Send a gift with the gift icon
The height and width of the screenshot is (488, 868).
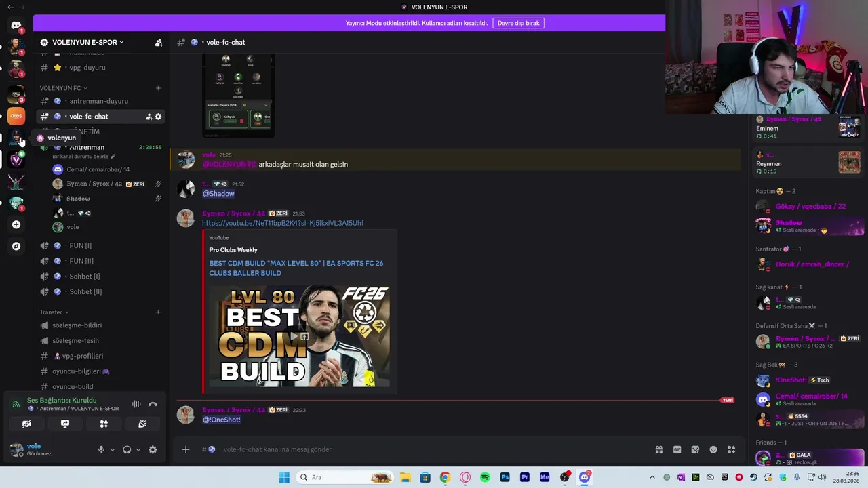[658, 449]
